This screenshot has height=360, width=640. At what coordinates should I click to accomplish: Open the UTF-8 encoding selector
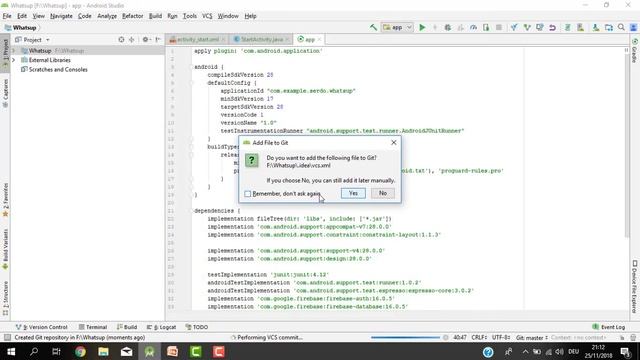[x=501, y=338]
